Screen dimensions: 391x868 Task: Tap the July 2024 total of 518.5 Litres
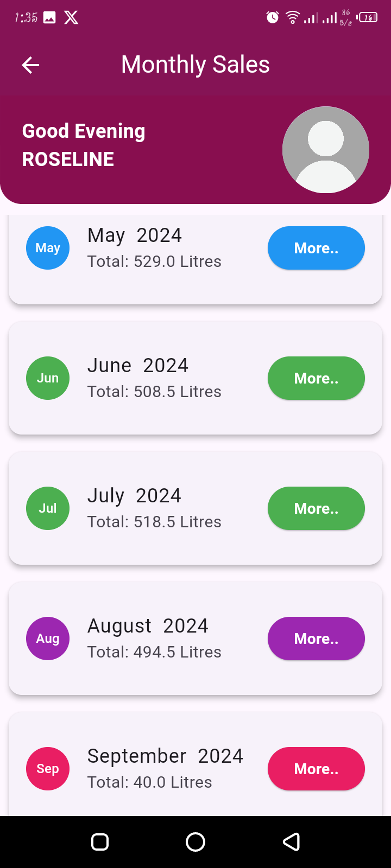(x=154, y=522)
